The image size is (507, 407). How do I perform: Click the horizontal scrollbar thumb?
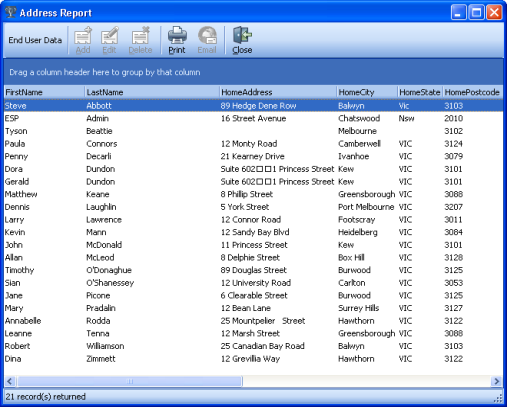point(130,381)
